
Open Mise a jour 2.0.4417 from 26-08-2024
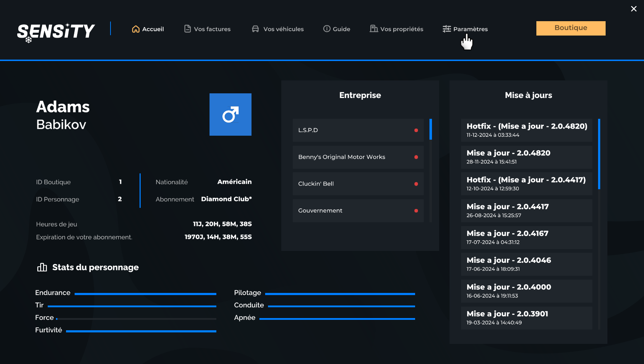(527, 211)
